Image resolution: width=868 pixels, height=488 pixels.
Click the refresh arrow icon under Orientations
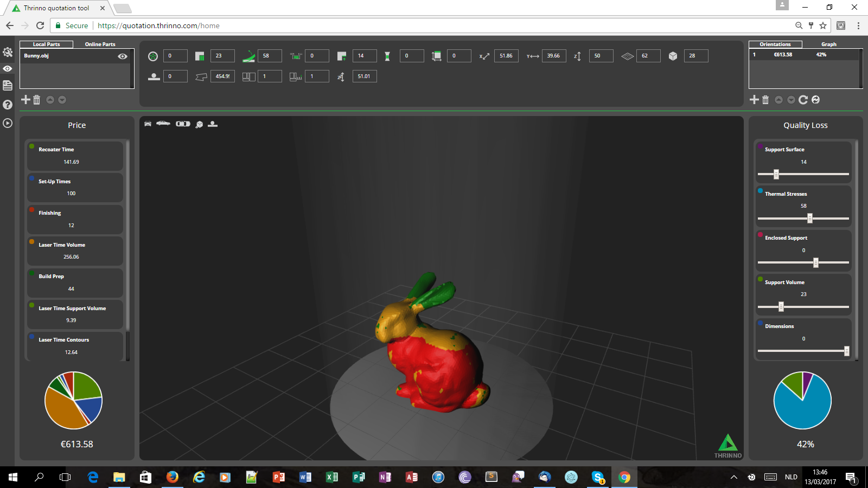tap(803, 100)
